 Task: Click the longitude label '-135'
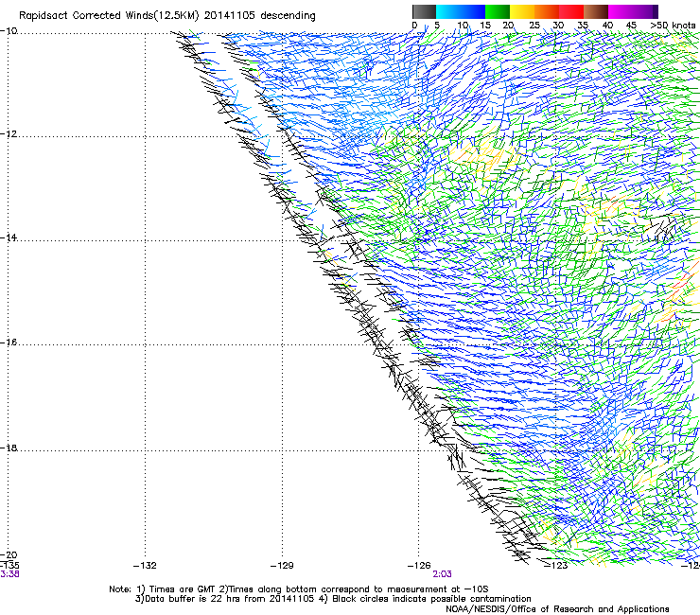point(9,566)
